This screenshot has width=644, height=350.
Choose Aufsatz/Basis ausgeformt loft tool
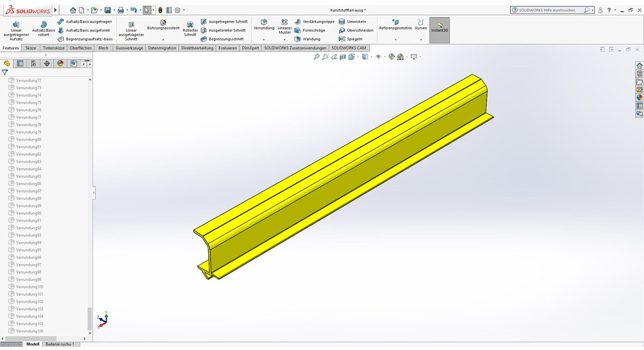[x=84, y=30]
